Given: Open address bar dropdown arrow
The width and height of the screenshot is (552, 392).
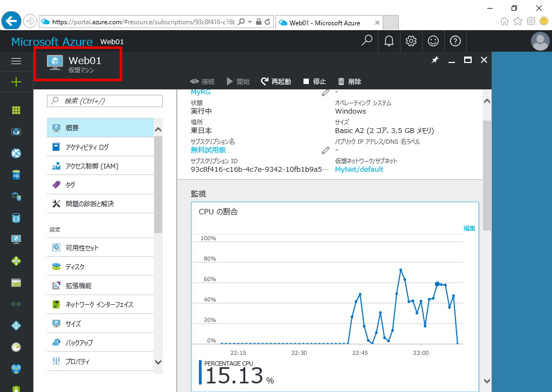Looking at the screenshot, I should [x=250, y=22].
